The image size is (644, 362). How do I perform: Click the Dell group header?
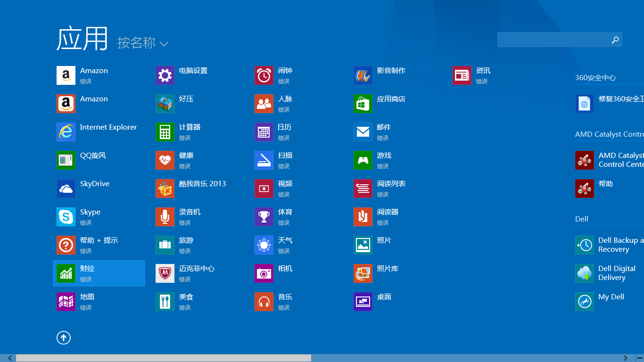tap(582, 219)
